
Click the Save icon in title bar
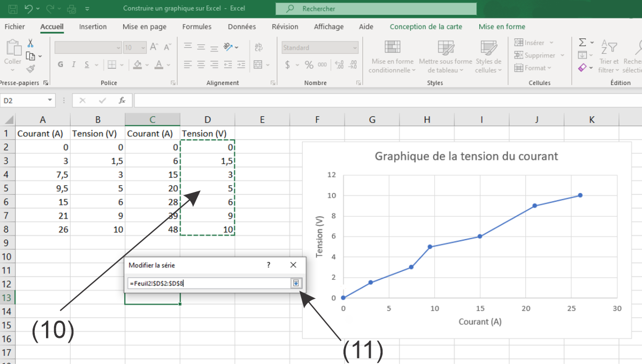(x=12, y=9)
